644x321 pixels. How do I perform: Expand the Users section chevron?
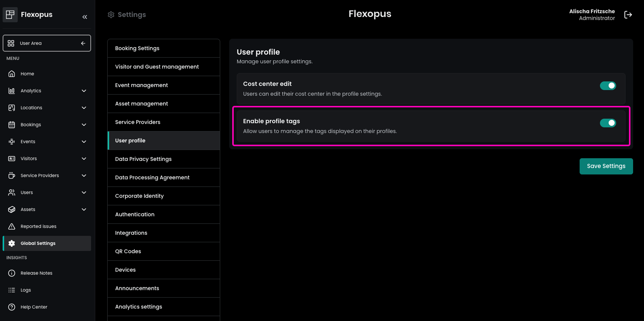84,193
